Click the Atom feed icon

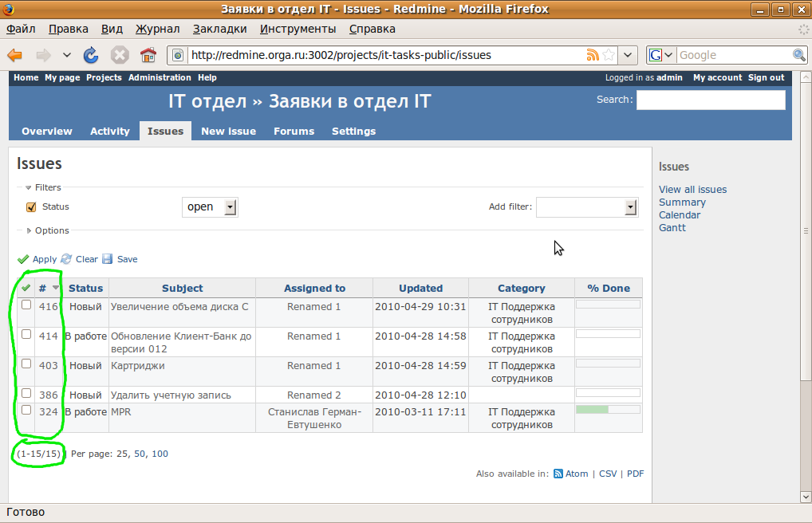(x=558, y=474)
